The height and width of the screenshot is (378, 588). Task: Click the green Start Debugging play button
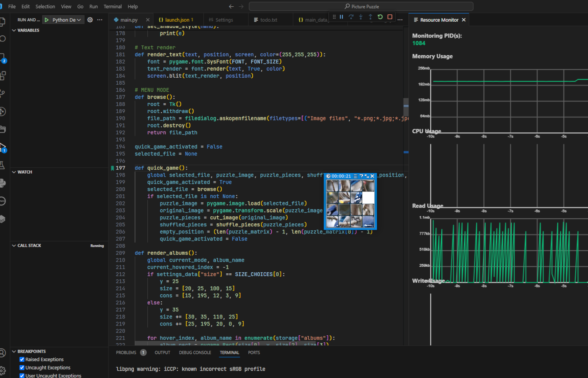tap(47, 20)
